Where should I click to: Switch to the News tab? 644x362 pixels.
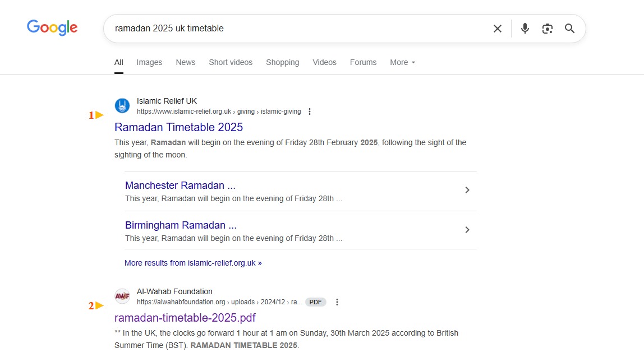coord(185,62)
